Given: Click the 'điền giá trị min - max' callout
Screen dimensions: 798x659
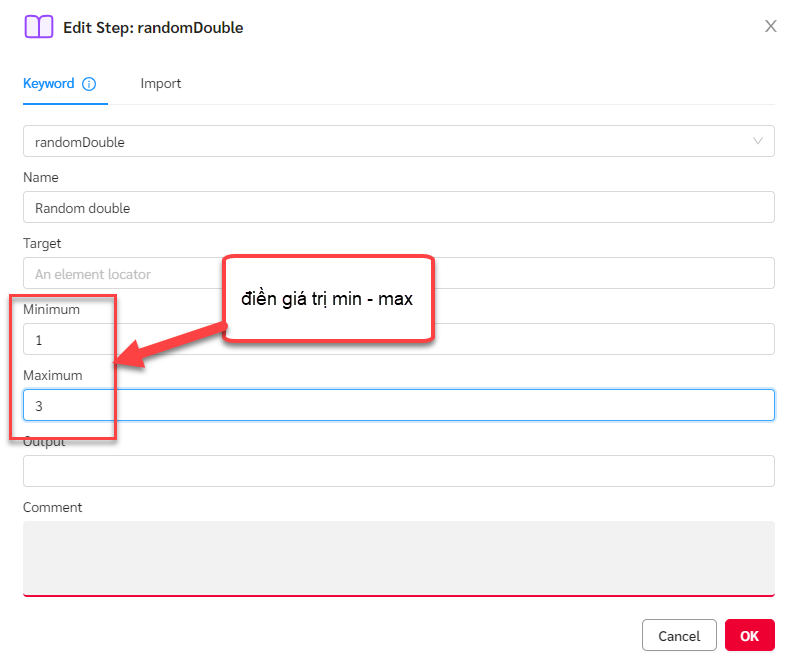Looking at the screenshot, I should 327,299.
